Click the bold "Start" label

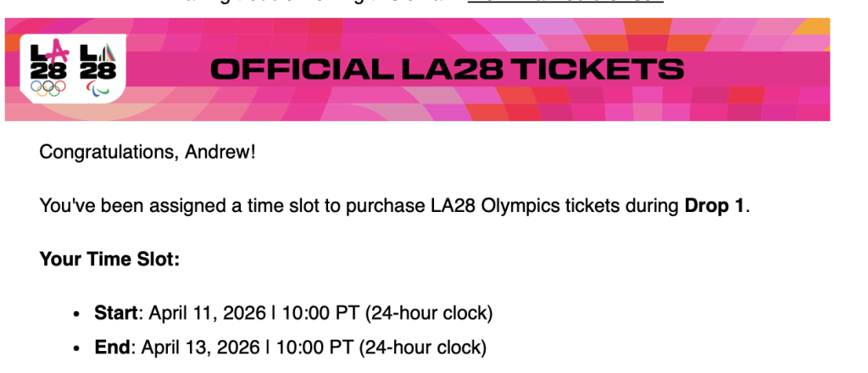(x=116, y=313)
